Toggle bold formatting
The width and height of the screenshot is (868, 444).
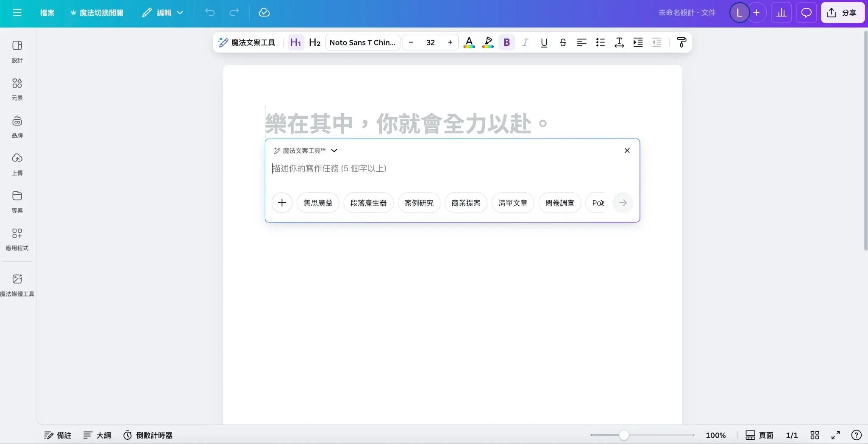tap(506, 42)
